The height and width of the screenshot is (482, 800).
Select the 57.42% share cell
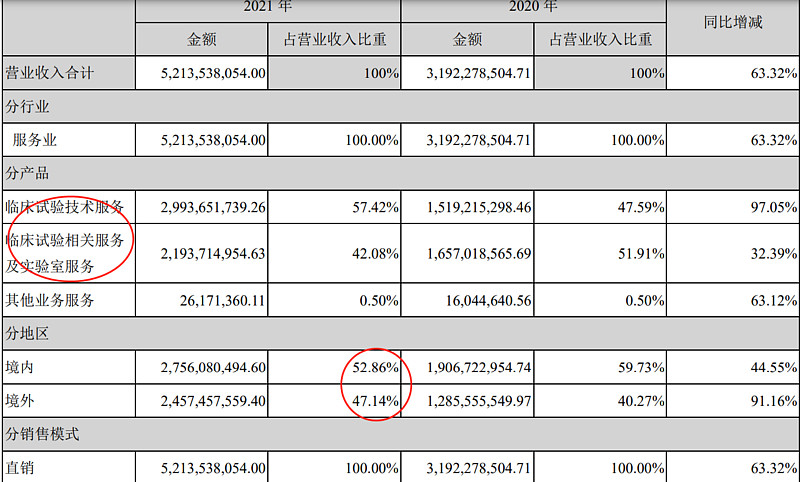[x=376, y=208]
